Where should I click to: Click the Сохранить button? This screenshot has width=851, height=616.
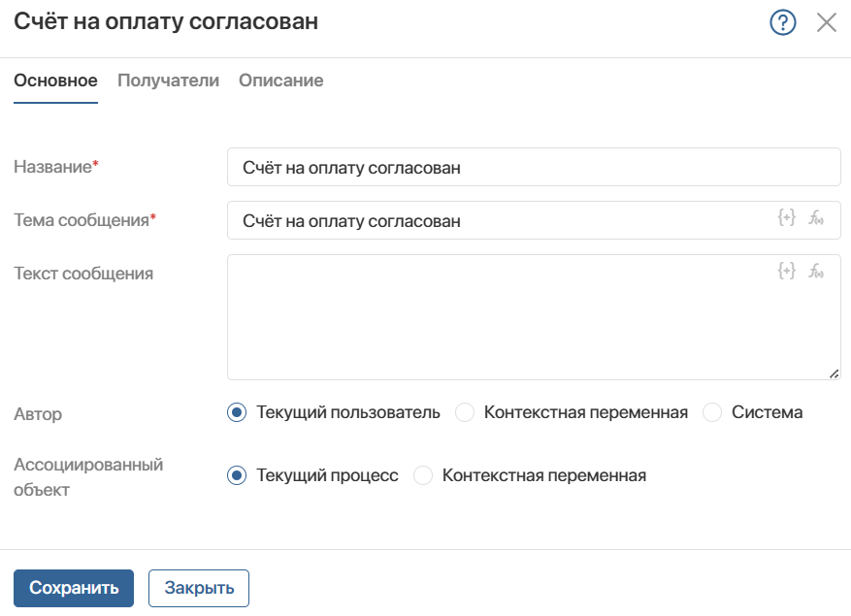pos(74,588)
